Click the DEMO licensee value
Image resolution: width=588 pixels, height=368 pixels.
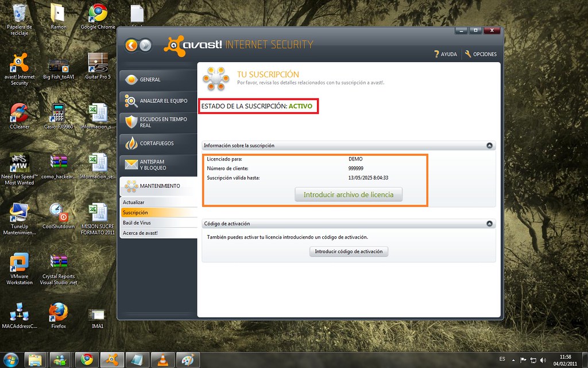pos(355,159)
